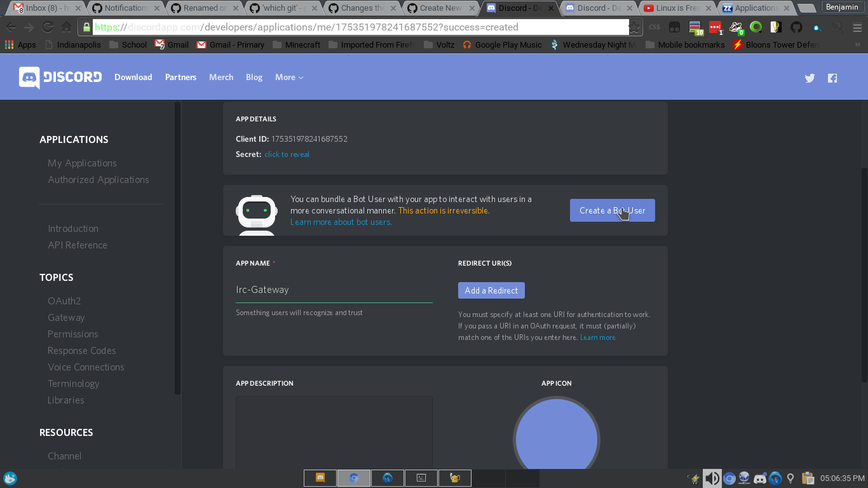Open Learn more about bot users link
This screenshot has width=868, height=488.
click(x=341, y=222)
